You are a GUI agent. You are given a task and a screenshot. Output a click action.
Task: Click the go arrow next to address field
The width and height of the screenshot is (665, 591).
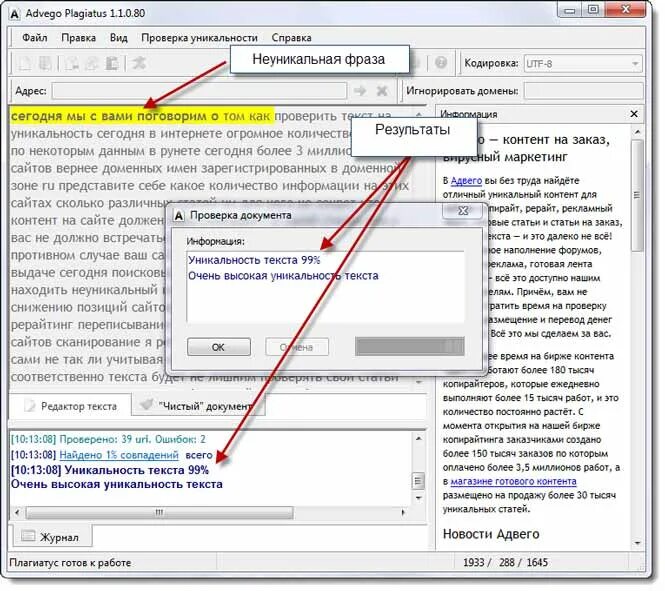pos(360,91)
